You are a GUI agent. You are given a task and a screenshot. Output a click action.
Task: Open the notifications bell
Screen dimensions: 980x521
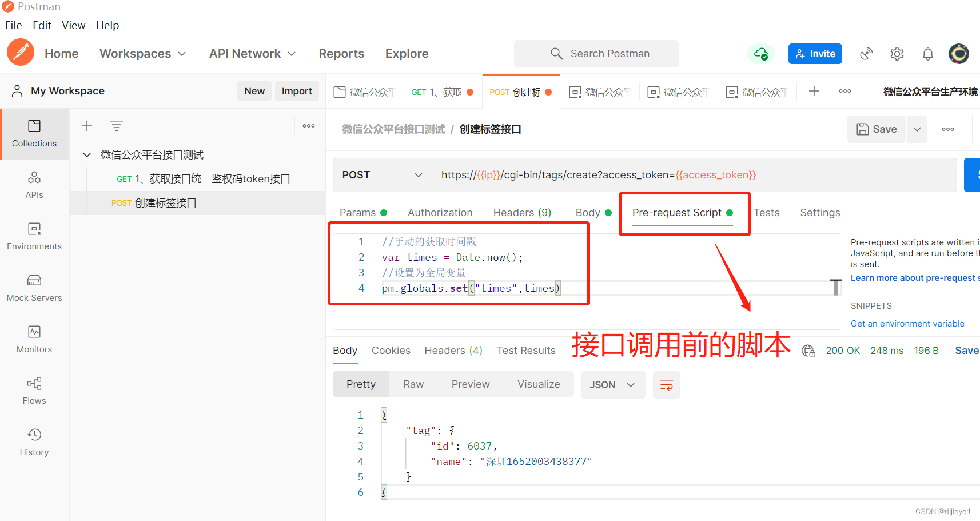[x=927, y=53]
